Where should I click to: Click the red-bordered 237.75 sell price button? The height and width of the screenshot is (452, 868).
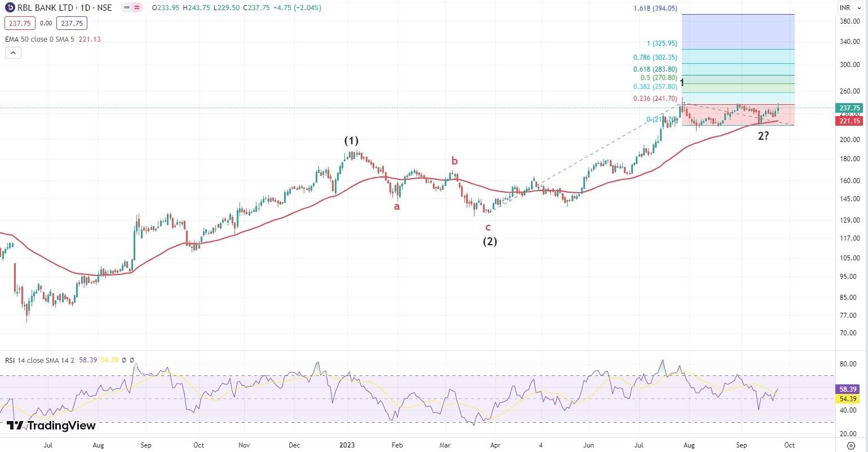(20, 24)
